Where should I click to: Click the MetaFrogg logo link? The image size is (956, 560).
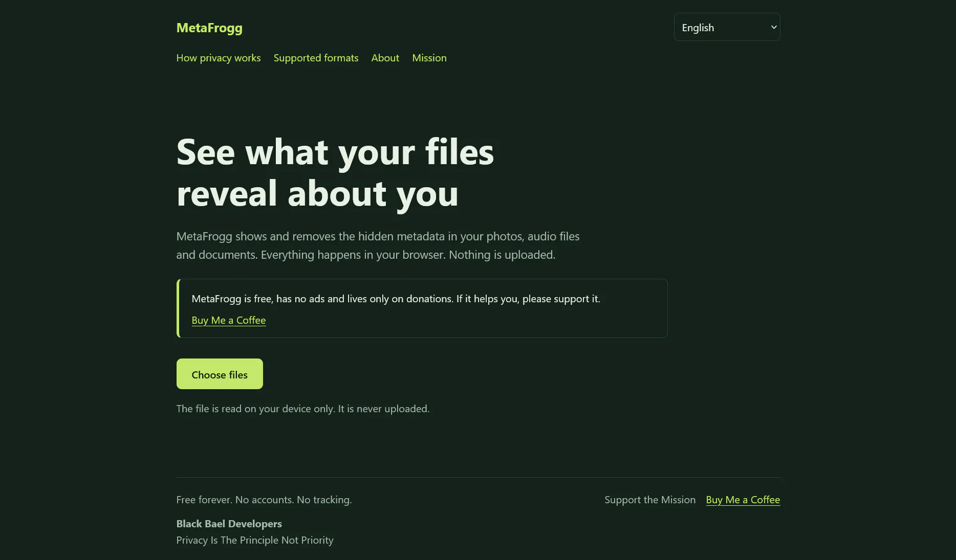(x=209, y=28)
